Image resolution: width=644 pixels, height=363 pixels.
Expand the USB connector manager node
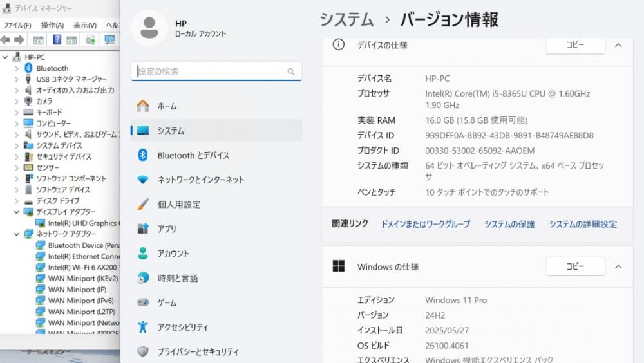(17, 79)
